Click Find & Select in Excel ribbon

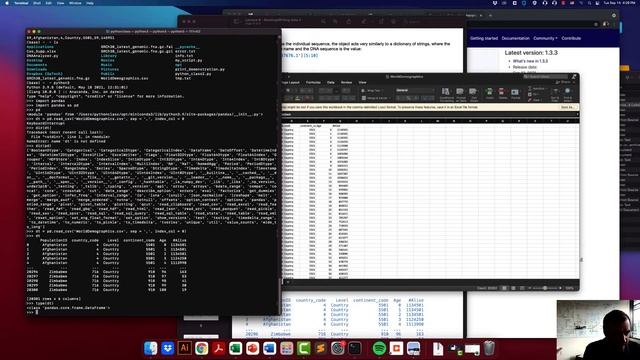(x=567, y=94)
